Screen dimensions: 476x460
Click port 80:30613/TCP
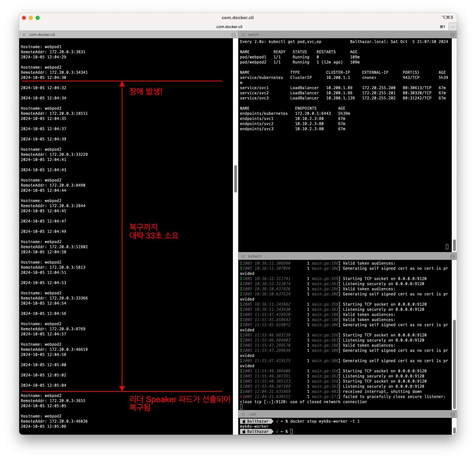417,88
